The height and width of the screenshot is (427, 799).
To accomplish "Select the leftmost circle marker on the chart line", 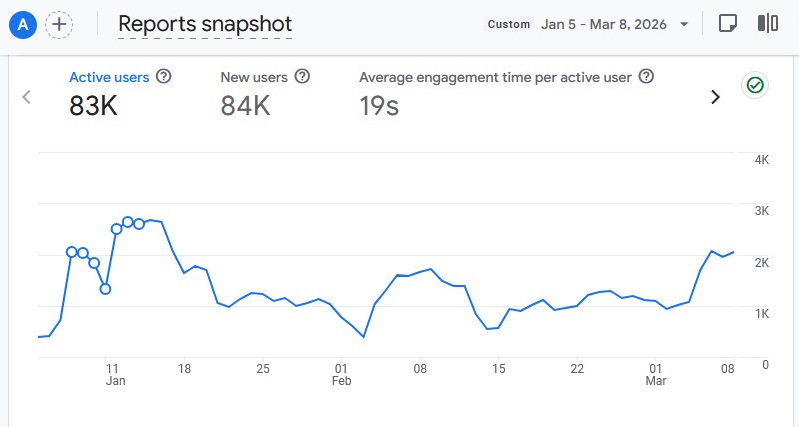I will [72, 252].
